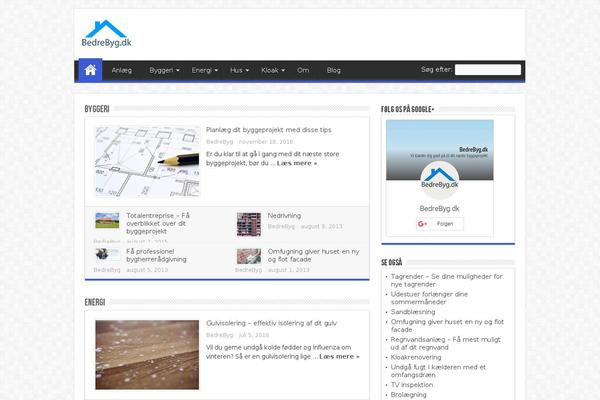Click the date august 5, 2013
Screen dimensions: 600x400
pyautogui.click(x=147, y=270)
